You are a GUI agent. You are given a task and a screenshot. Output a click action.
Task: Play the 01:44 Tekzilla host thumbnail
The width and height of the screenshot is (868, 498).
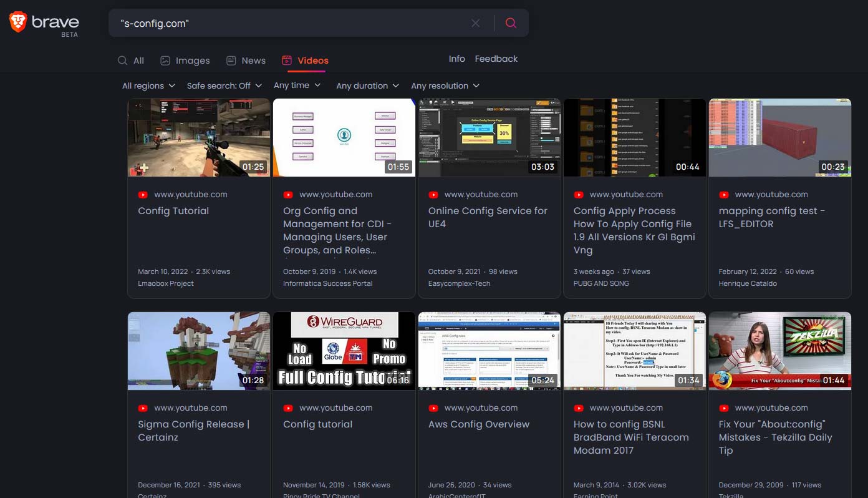780,351
